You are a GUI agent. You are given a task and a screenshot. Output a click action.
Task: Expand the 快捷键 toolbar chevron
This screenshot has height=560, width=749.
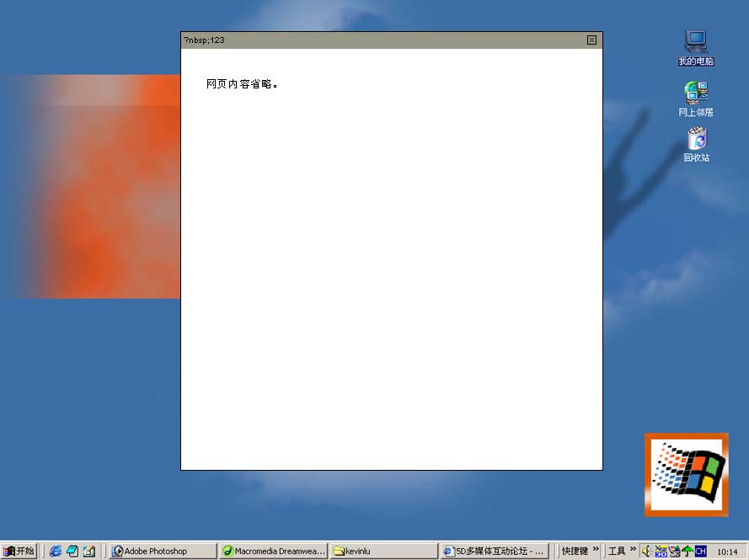(596, 550)
